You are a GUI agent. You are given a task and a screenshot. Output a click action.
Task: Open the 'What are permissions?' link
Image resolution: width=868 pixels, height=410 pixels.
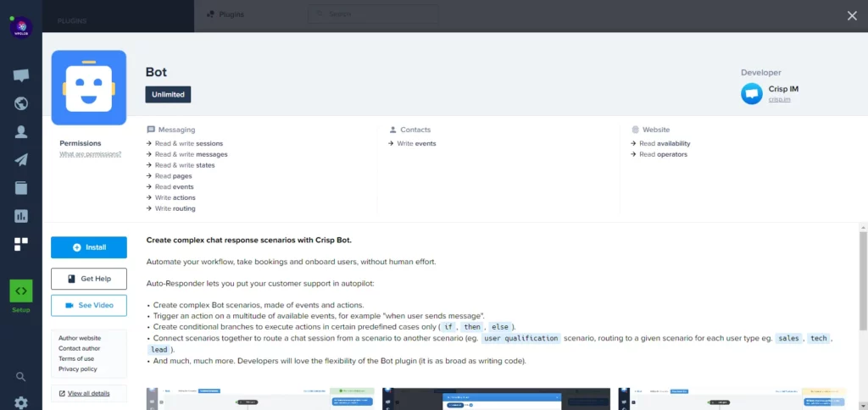[x=91, y=154]
